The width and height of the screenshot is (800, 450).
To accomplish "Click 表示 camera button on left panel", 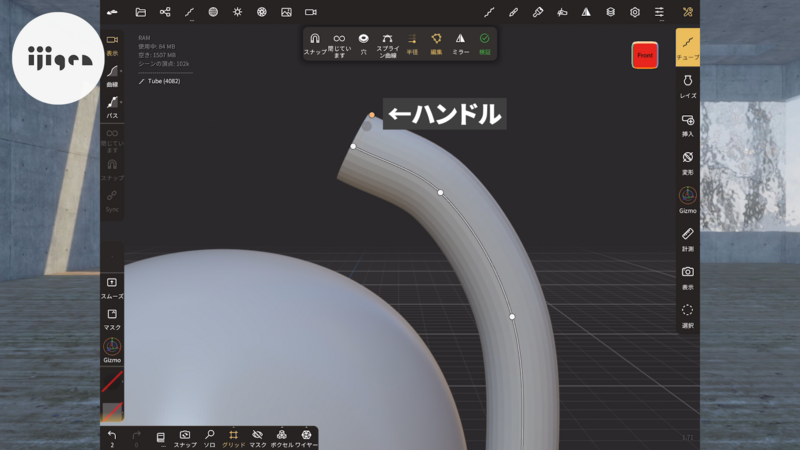I will tap(112, 45).
